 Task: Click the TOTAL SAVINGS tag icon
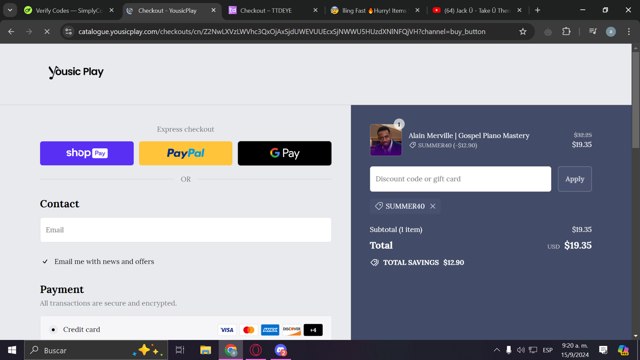tap(374, 262)
